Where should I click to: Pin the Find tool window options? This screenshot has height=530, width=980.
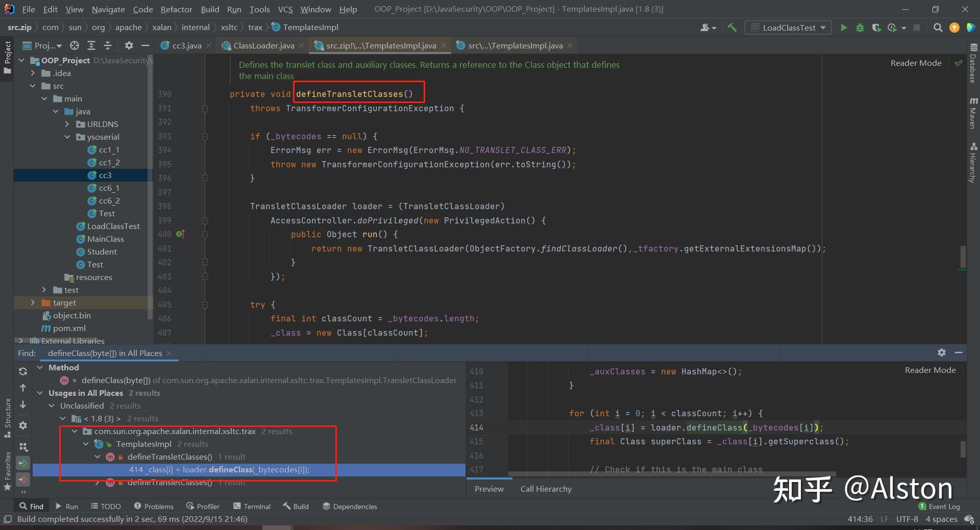click(x=941, y=352)
